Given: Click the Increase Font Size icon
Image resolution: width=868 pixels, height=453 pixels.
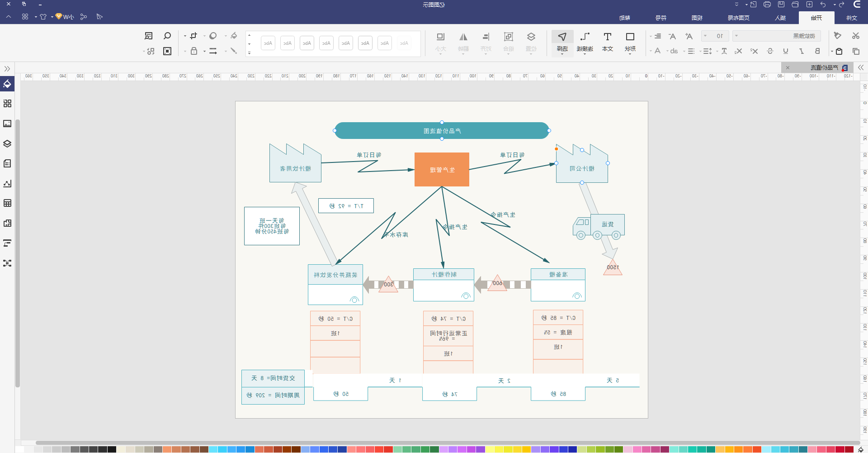Looking at the screenshot, I should click(689, 36).
